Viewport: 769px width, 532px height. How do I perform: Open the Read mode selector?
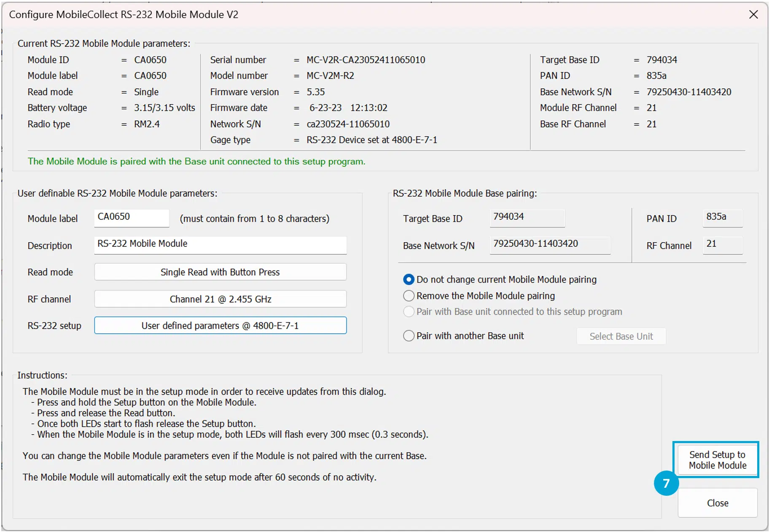click(220, 272)
